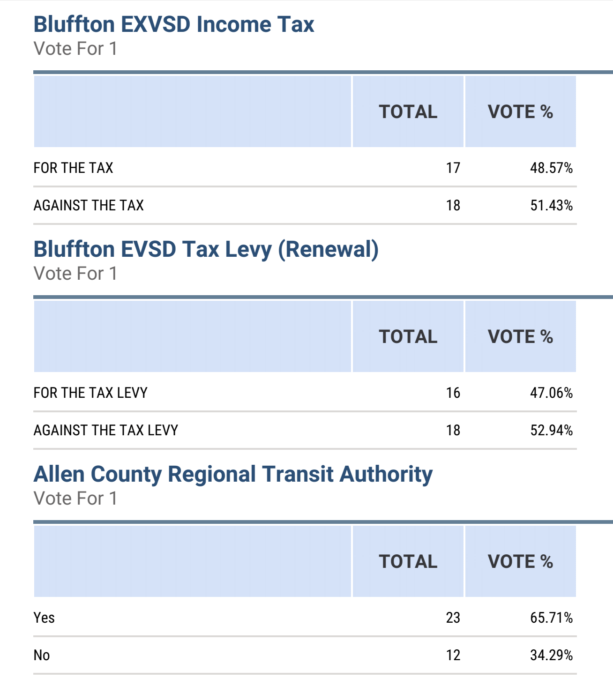This screenshot has width=613, height=700.
Task: Select TOTAL header in Transit Authority table
Action: [x=408, y=561]
